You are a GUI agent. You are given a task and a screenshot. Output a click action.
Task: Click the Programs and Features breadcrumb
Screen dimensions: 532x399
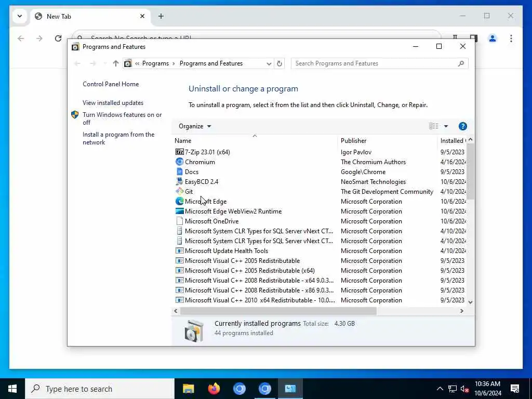pos(211,63)
